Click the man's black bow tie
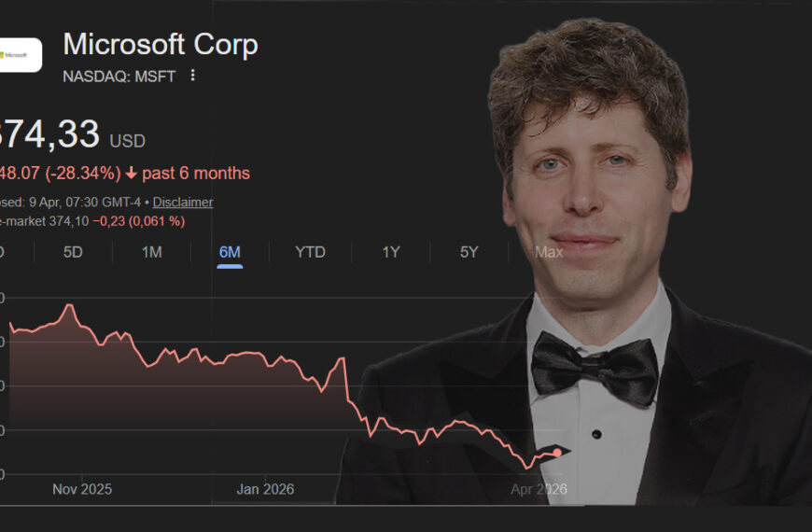Viewport: 812px width, 532px height. coord(595,367)
